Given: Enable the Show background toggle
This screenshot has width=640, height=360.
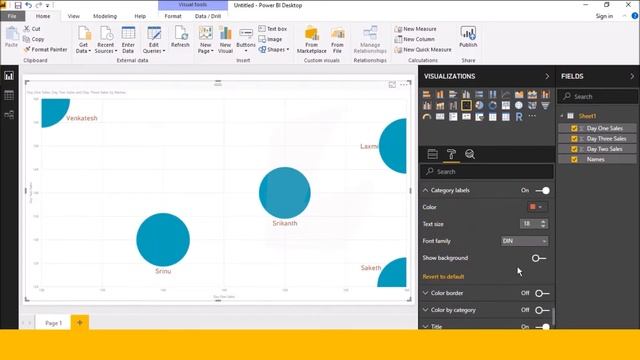Looking at the screenshot, I should coord(539,258).
